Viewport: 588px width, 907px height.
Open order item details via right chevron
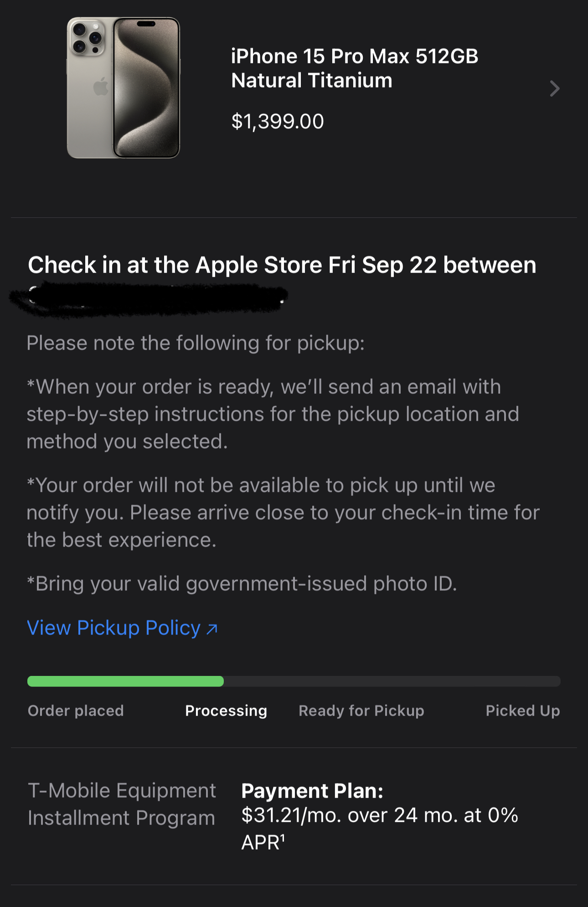pos(554,88)
